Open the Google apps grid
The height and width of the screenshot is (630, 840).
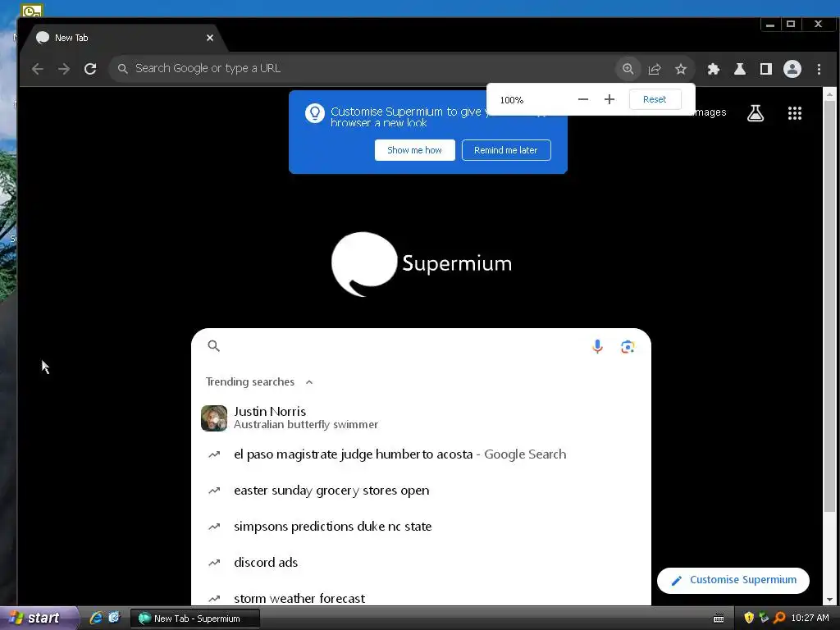pos(794,112)
